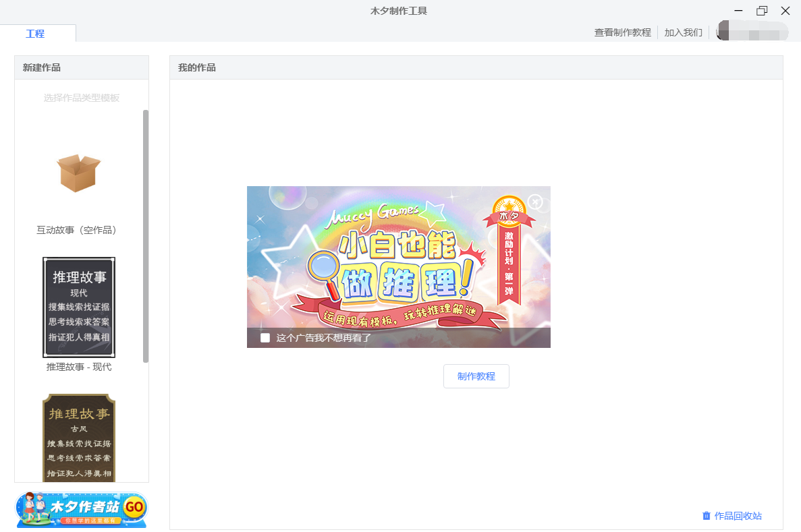Open 查看制作教程 from the top bar
Viewport: 801px width, 532px height.
point(622,32)
